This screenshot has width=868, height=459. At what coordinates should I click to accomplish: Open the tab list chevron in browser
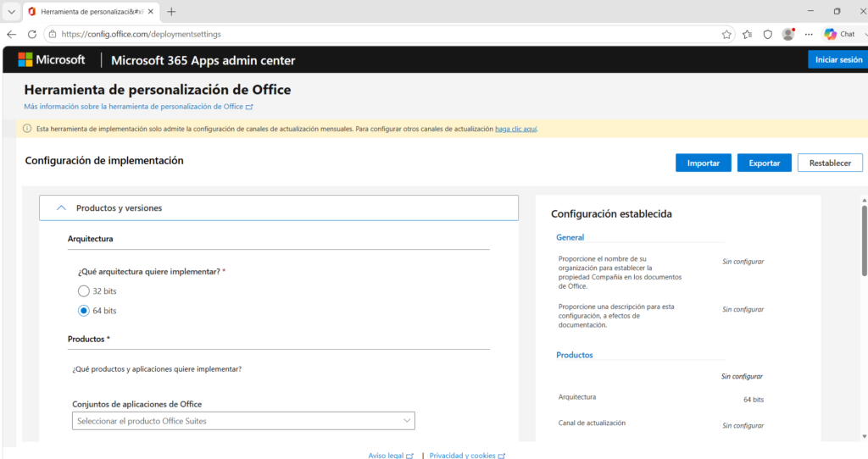(11, 12)
